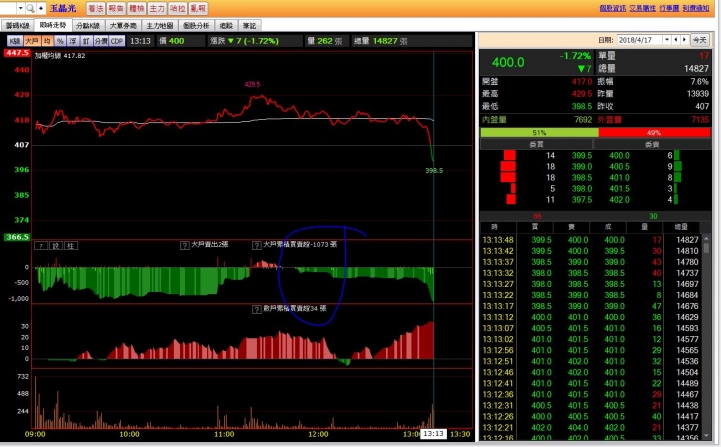Toggle the K線 chart option
Image resolution: width=721 pixels, height=447 pixels.
(15, 41)
